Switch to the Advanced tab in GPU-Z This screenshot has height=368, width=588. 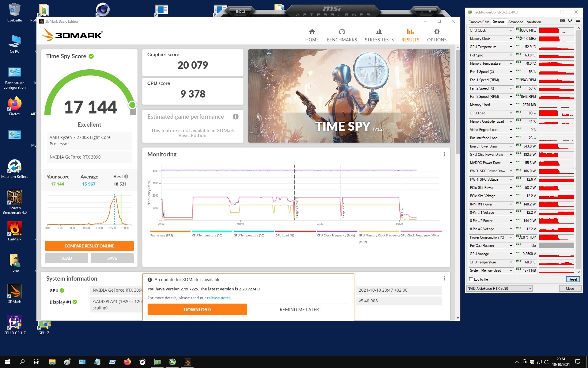tap(515, 22)
